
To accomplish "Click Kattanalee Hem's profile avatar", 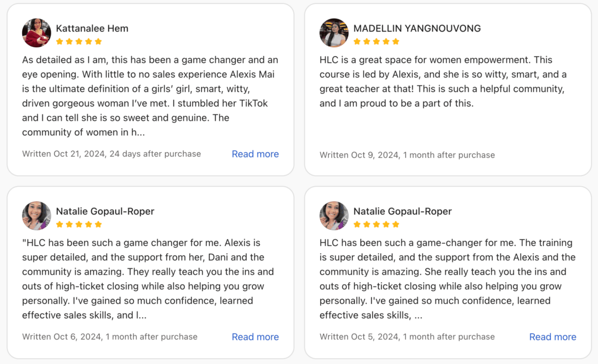I will click(x=36, y=33).
